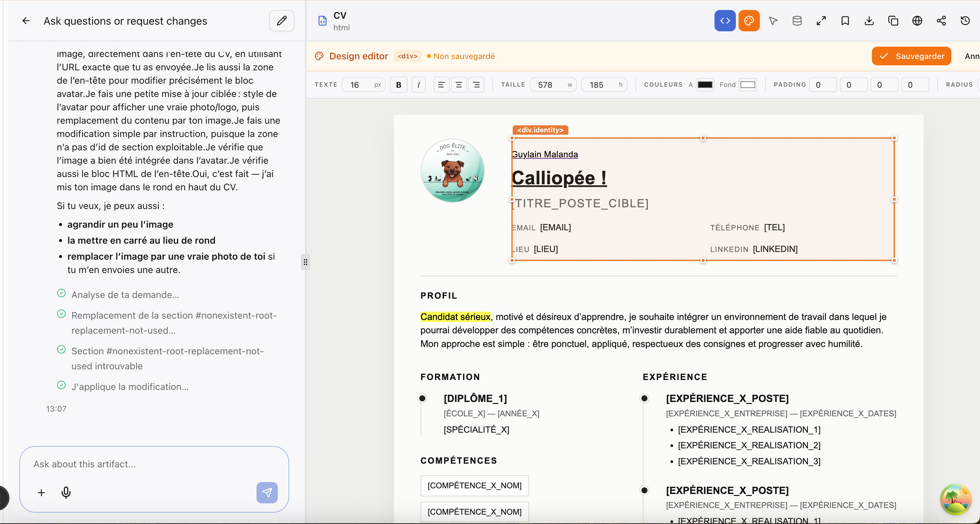Toggle italic text formatting
Viewport: 980px width, 524px height.
coord(419,85)
